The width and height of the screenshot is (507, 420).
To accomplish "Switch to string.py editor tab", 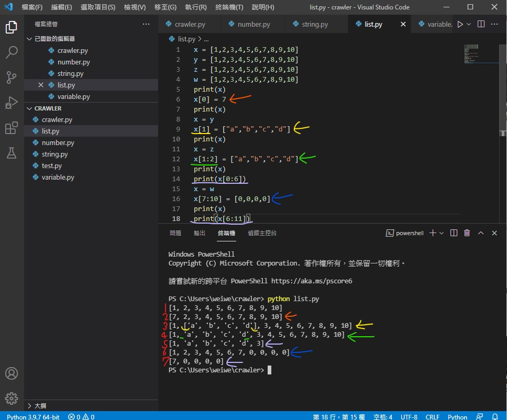I will (316, 24).
